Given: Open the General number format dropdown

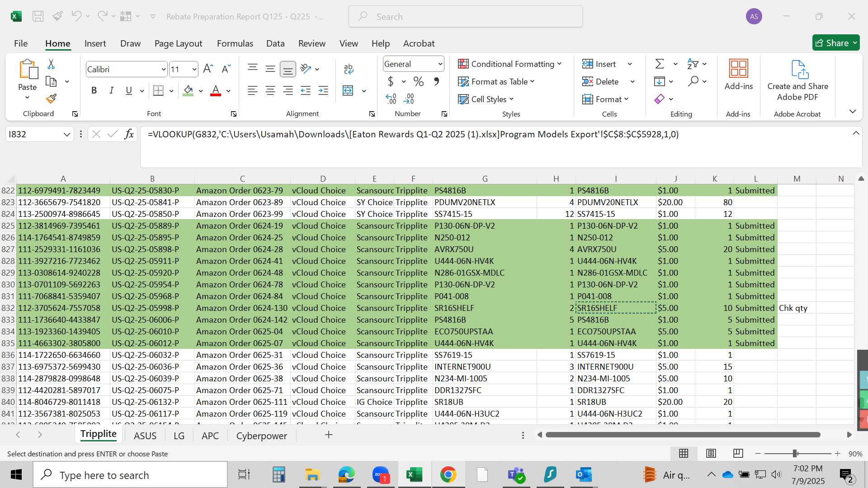Looking at the screenshot, I should pyautogui.click(x=440, y=64).
